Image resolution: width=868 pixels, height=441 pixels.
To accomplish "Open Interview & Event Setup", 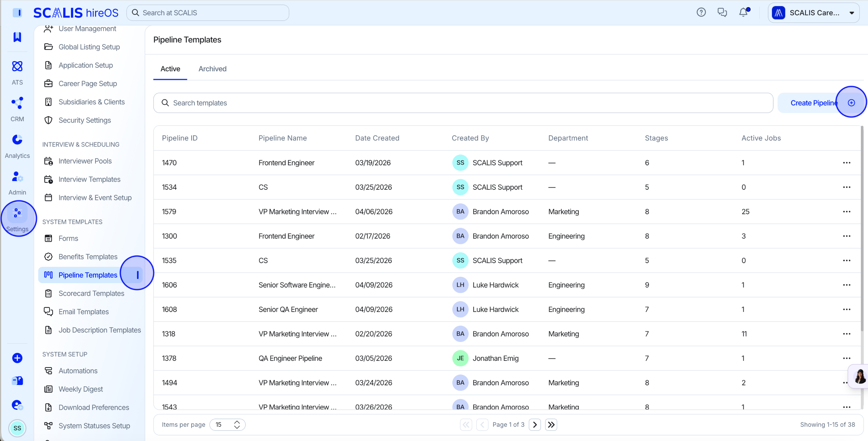I will pos(95,198).
